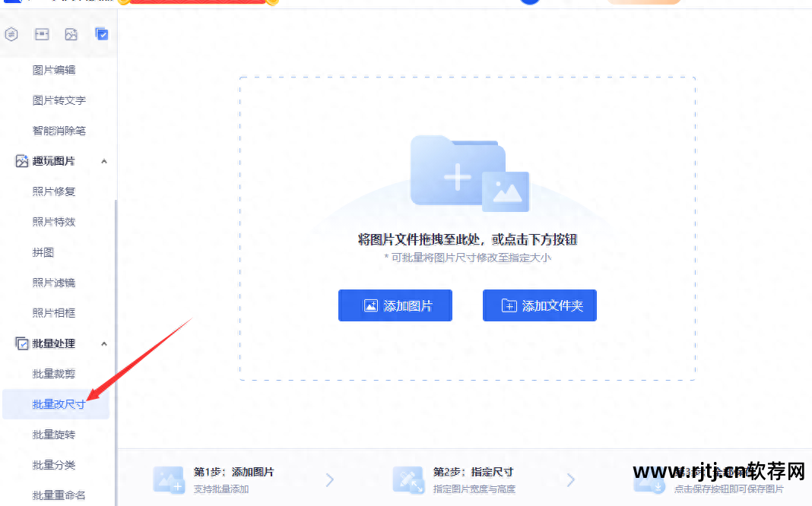
Task: Click the 添加图片 button
Action: coord(395,305)
